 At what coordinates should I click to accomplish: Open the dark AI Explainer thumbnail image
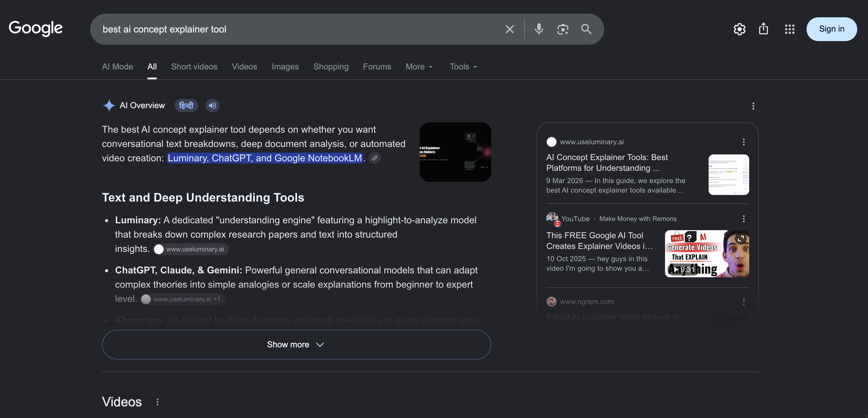point(455,152)
